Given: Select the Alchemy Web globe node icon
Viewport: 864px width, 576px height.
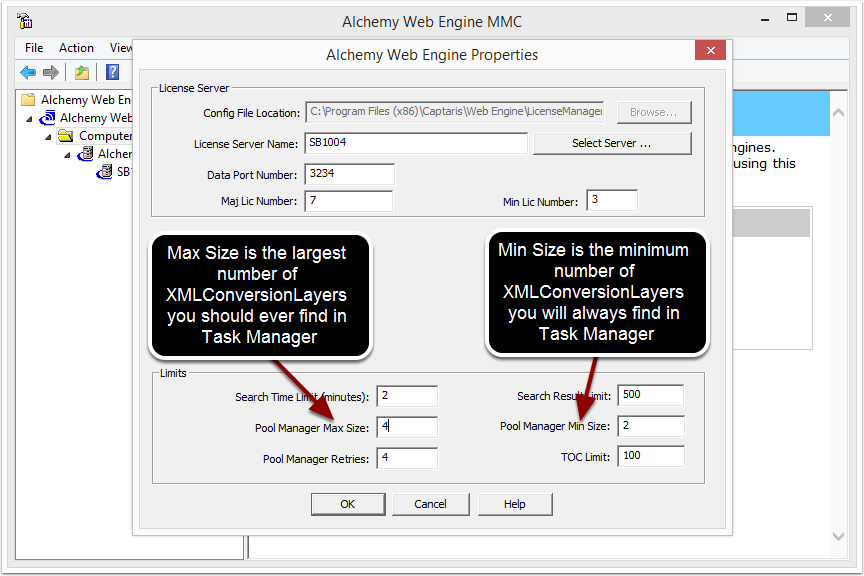Looking at the screenshot, I should click(x=48, y=117).
